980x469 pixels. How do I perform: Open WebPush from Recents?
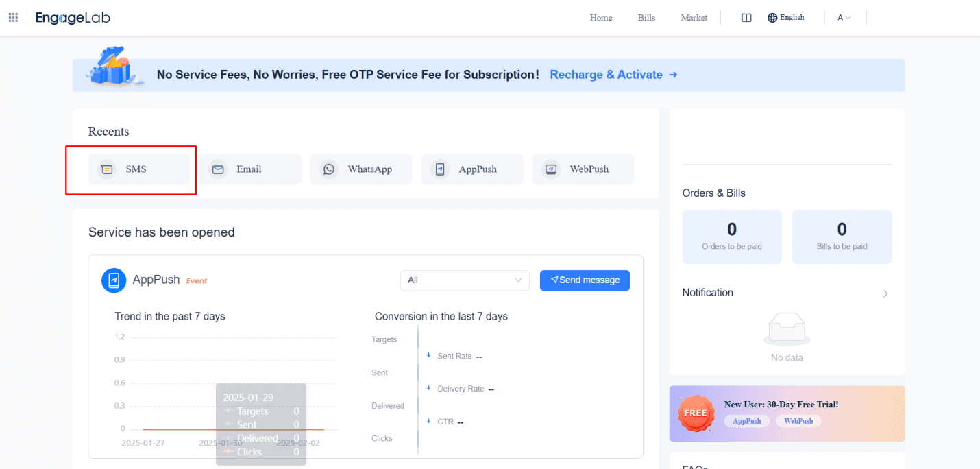click(583, 169)
